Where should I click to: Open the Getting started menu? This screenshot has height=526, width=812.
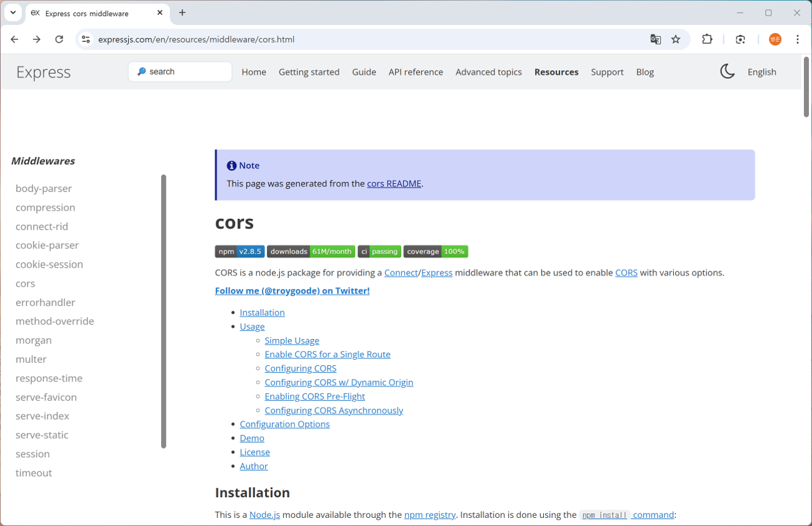(x=309, y=72)
